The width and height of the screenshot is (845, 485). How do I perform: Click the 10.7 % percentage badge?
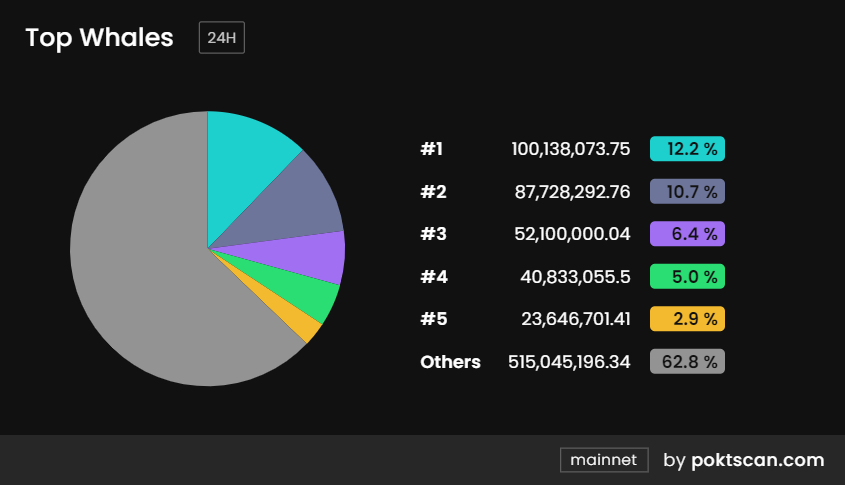[687, 191]
